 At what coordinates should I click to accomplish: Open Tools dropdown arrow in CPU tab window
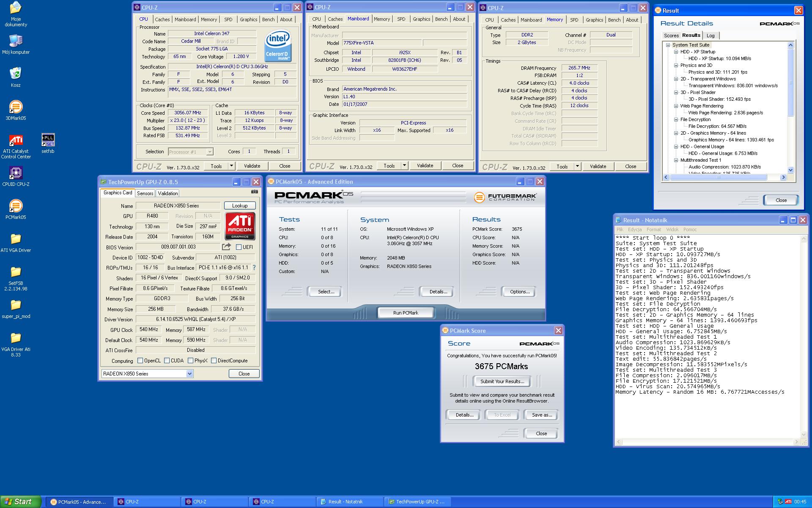tap(231, 166)
